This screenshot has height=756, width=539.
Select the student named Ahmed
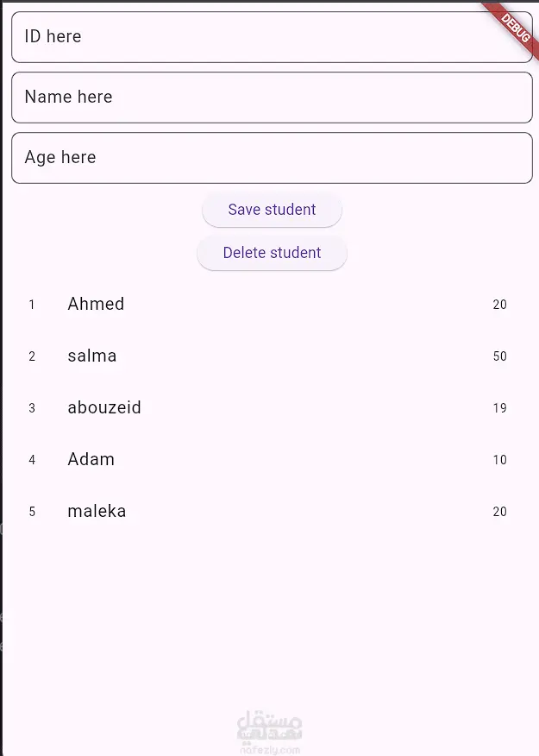[x=95, y=304]
